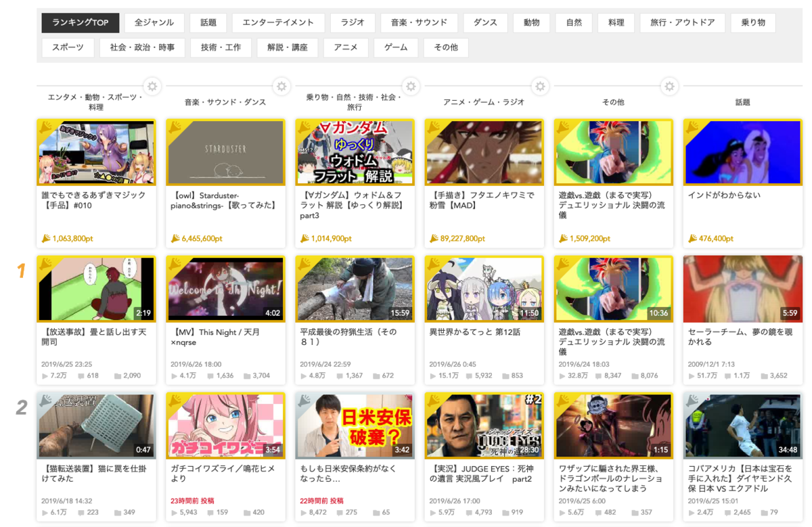
Task: Select the ランキングTOP tab
Action: 81,22
